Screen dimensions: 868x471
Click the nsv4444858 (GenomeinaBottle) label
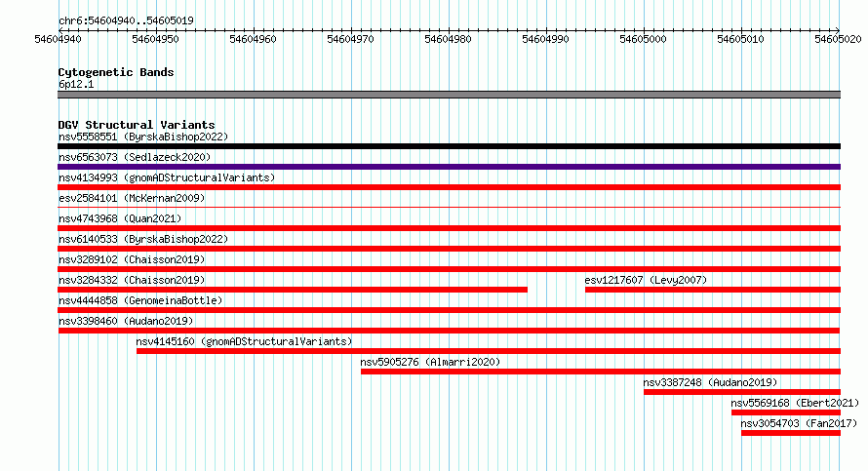coord(140,300)
